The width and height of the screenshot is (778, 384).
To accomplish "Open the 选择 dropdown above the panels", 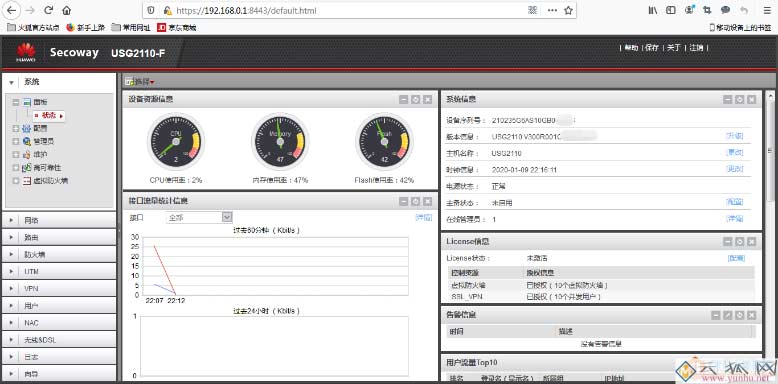I will point(141,82).
